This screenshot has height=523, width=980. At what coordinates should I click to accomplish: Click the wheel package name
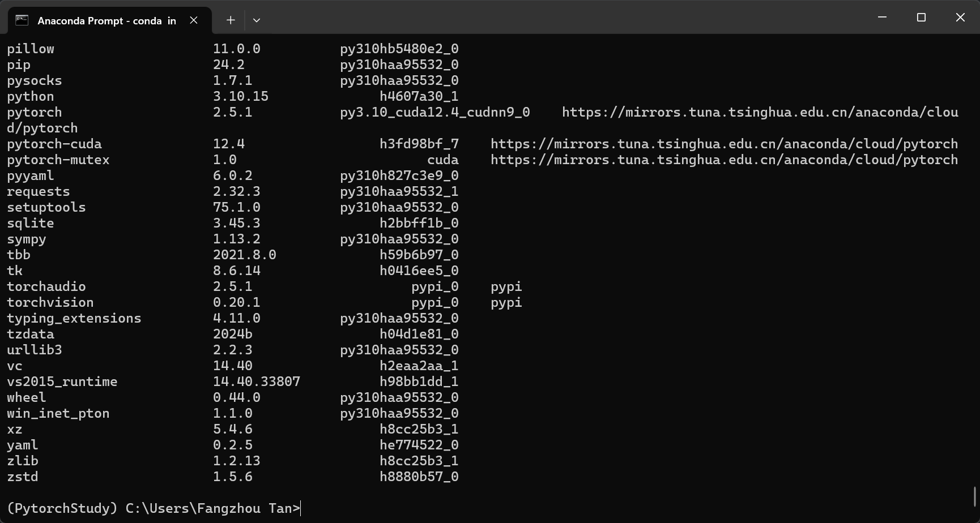[x=27, y=397]
